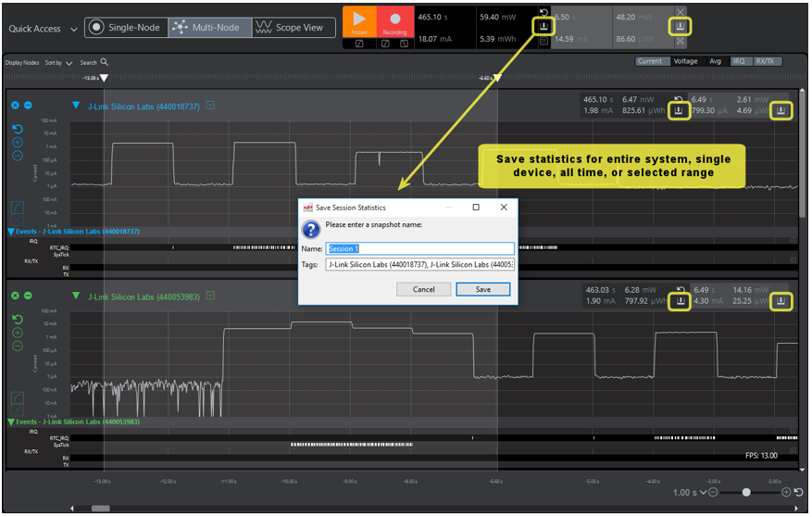Switch to Scope View
Viewport: 812px width, 517px height.
[290, 28]
